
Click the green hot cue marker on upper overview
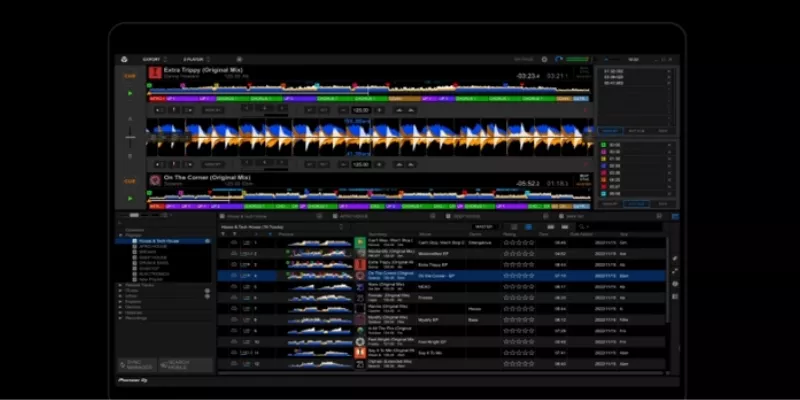coord(149,85)
